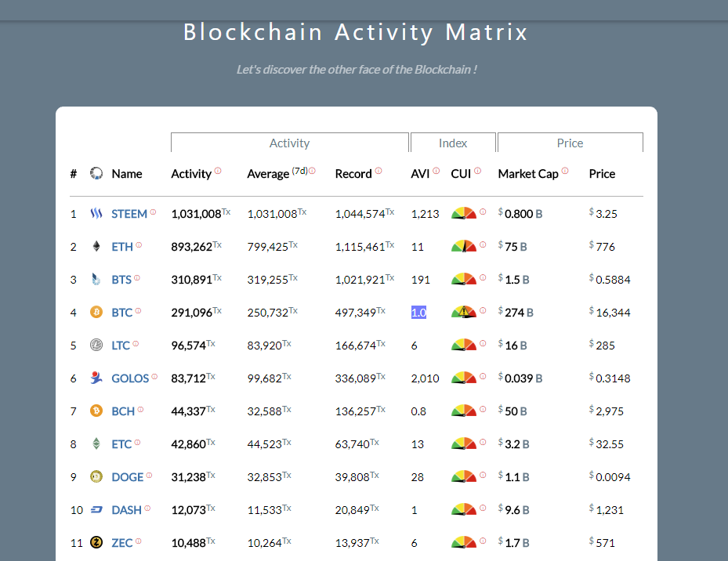The image size is (728, 561).
Task: Sort by the Price column header
Action: pos(602,174)
